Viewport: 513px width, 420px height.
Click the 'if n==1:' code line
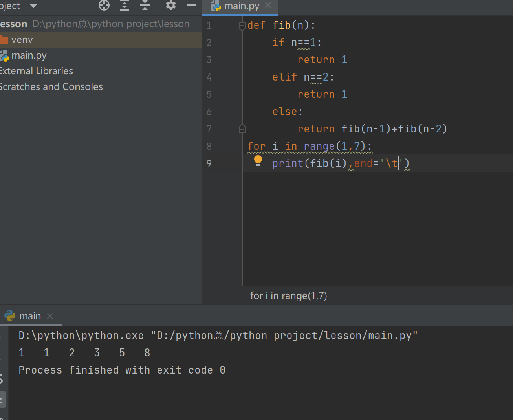[x=297, y=42]
